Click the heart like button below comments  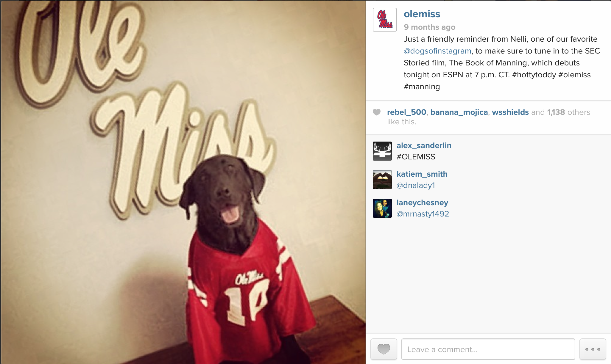click(x=384, y=349)
